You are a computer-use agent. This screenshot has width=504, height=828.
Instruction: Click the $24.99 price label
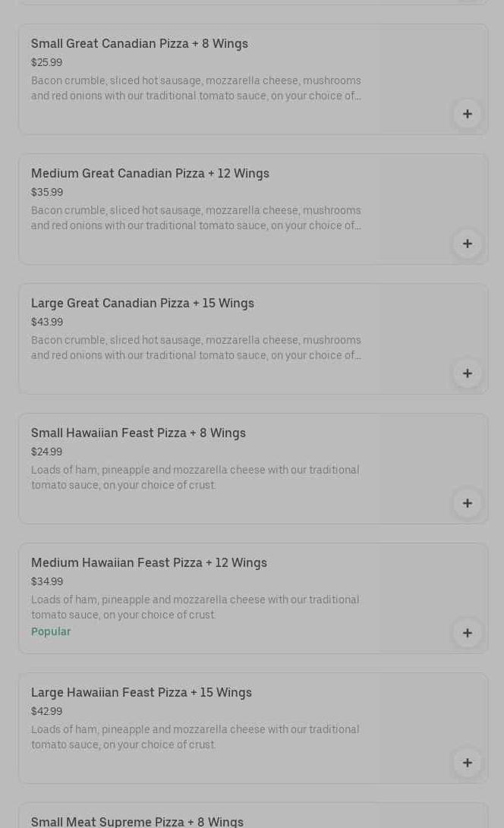[x=47, y=452]
